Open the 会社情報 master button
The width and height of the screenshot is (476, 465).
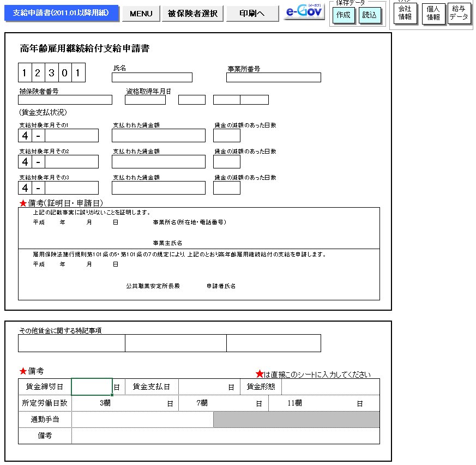pos(405,13)
